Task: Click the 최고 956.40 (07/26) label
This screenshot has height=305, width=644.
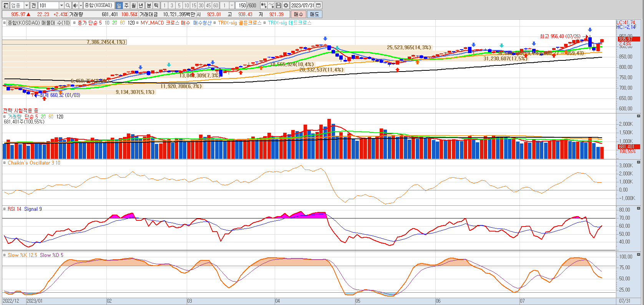Action: click(560, 36)
